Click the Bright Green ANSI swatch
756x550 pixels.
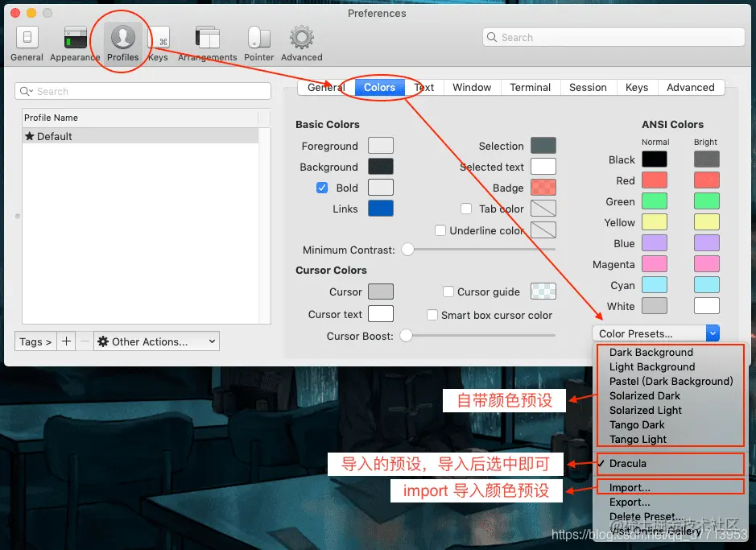707,201
